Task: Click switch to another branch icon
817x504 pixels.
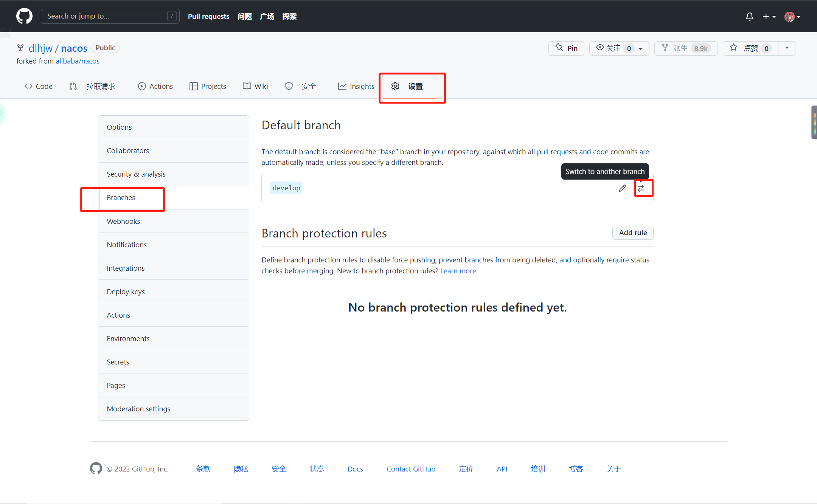Action: 641,188
